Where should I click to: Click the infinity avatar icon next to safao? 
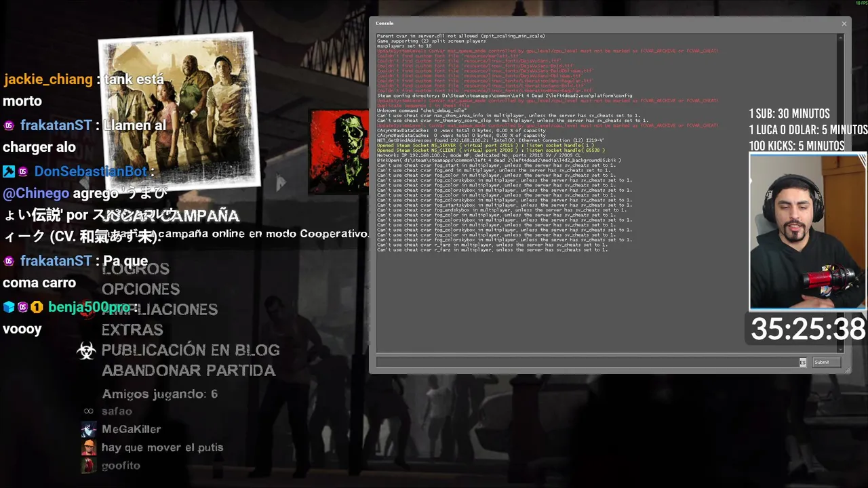coord(88,411)
